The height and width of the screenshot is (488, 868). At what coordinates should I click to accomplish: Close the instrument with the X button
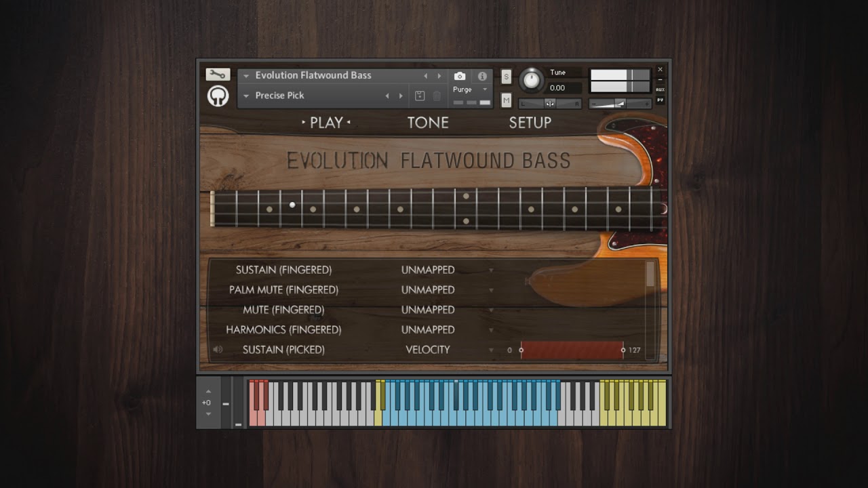tap(660, 69)
